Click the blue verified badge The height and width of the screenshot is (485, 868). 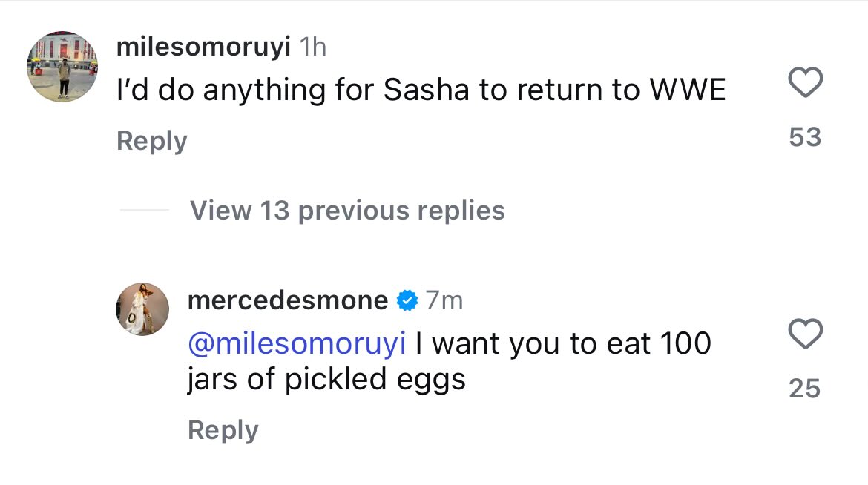pos(407,300)
